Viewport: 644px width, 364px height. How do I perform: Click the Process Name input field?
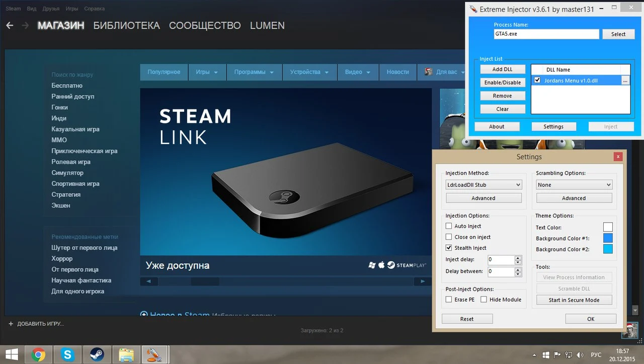pos(546,34)
